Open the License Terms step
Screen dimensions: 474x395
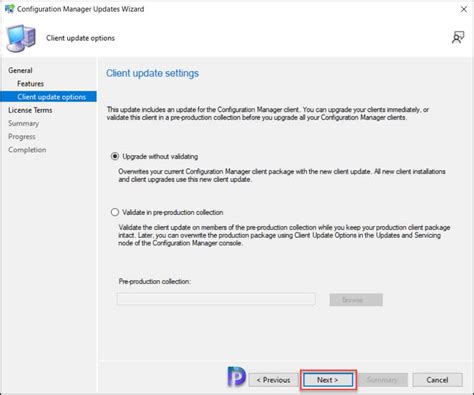click(30, 110)
